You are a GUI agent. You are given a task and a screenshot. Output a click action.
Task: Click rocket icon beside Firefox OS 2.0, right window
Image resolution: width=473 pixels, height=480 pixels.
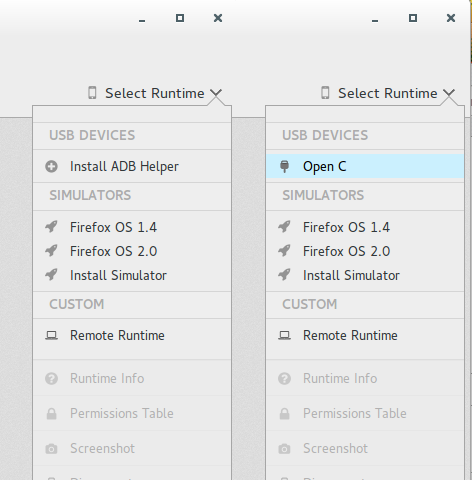tap(284, 251)
